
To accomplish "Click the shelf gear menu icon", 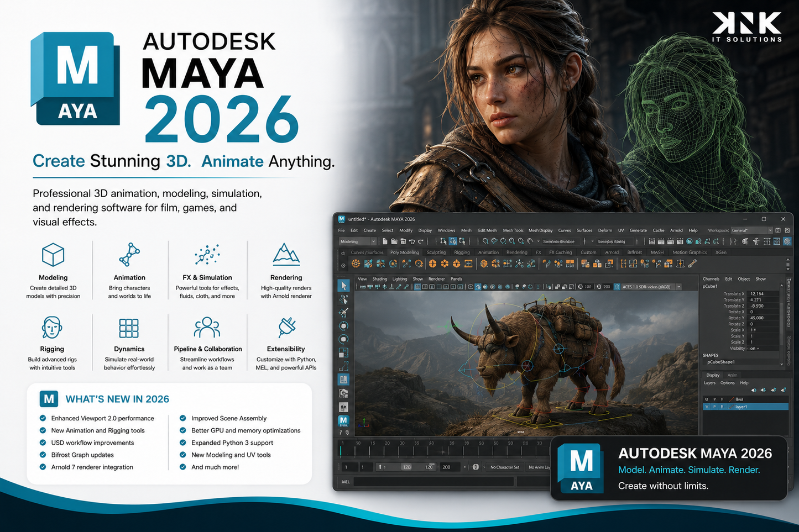I will pyautogui.click(x=343, y=265).
